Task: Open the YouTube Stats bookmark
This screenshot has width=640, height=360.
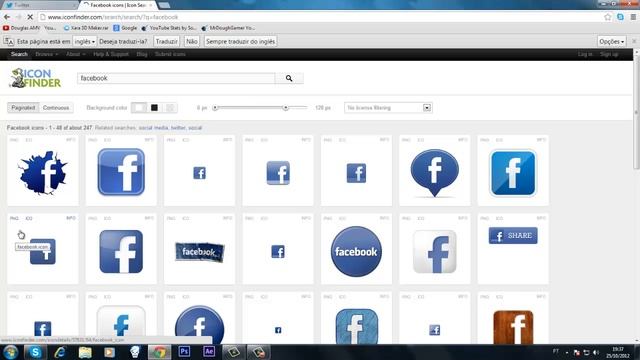Action: 169,28
